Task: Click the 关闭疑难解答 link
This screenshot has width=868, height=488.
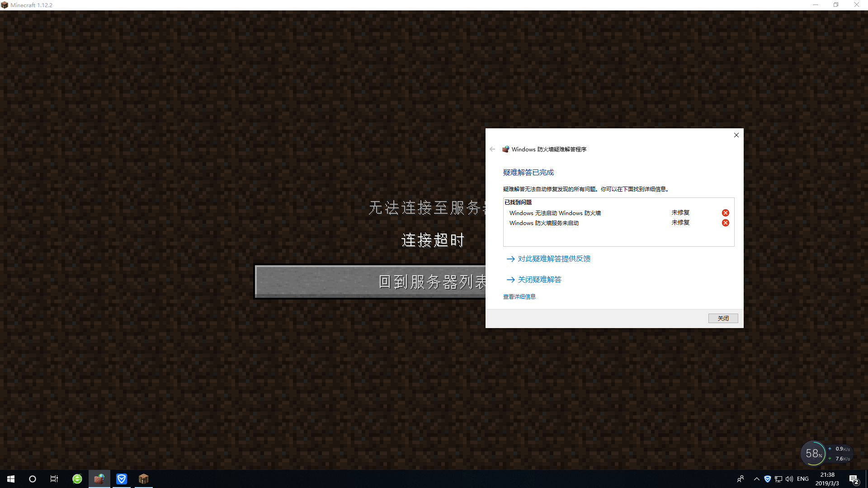Action: click(x=539, y=280)
